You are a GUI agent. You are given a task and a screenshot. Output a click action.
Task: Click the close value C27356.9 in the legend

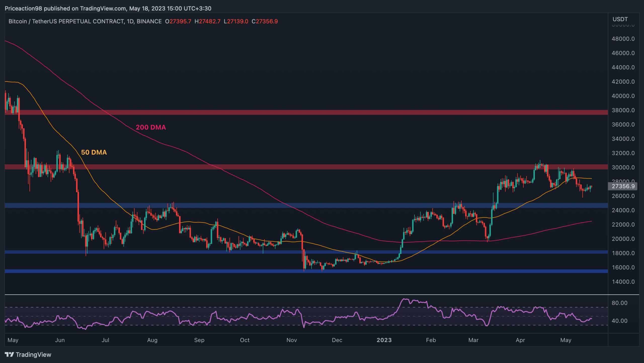click(265, 21)
